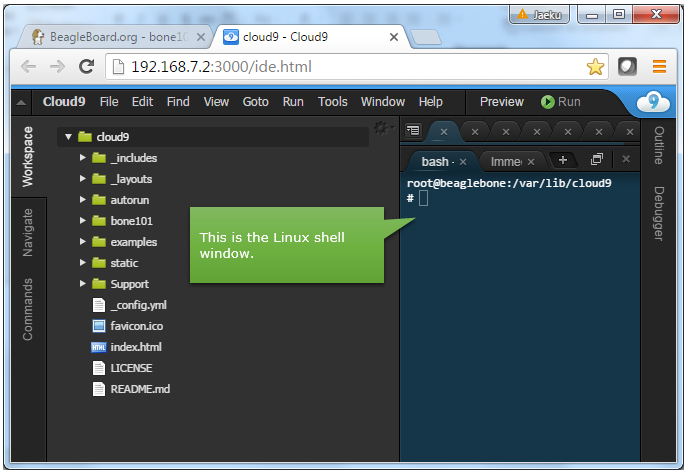Image resolution: width=688 pixels, height=474 pixels.
Task: Collapse the cloud9 root folder
Action: 68,137
